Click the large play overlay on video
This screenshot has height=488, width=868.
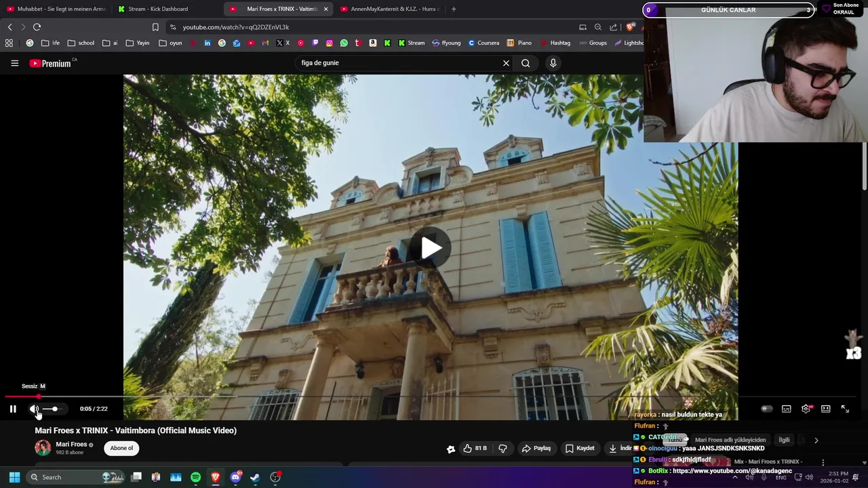[431, 248]
